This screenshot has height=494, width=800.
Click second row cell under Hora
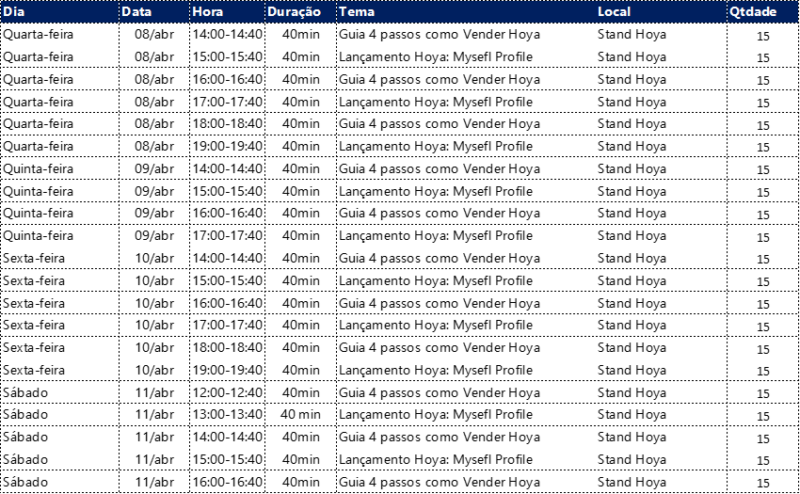tap(227, 78)
